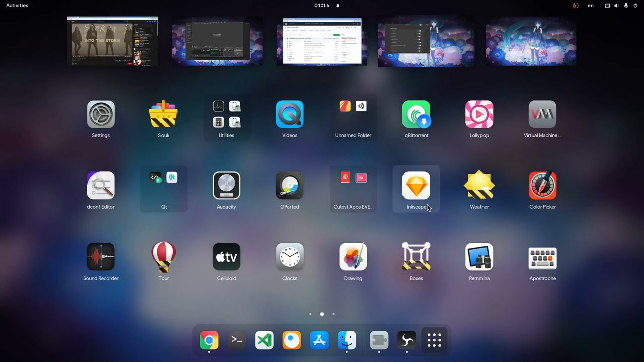Image resolution: width=644 pixels, height=362 pixels.
Task: Click the power icon in top bar
Action: 635,5
